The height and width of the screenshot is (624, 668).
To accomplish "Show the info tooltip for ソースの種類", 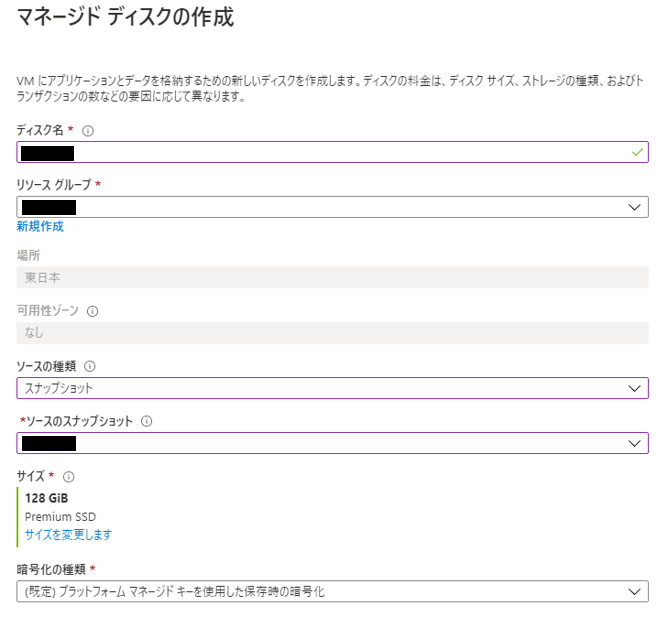I will coord(90,366).
